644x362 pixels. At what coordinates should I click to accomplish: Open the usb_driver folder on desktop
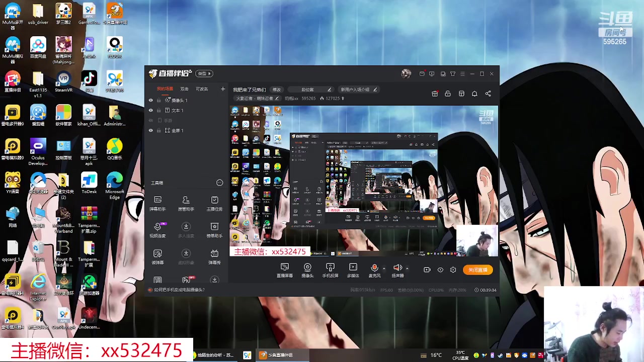38,14
